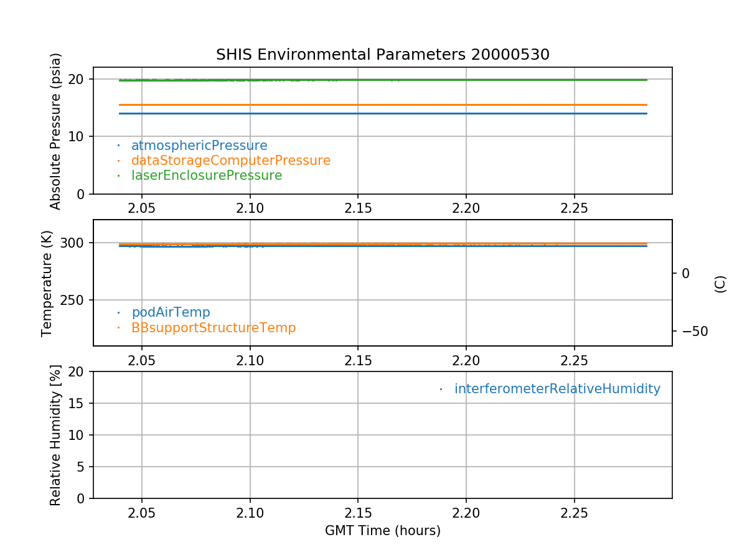Click the podAirTemp legend label
This screenshot has width=747, height=560.
tap(171, 312)
